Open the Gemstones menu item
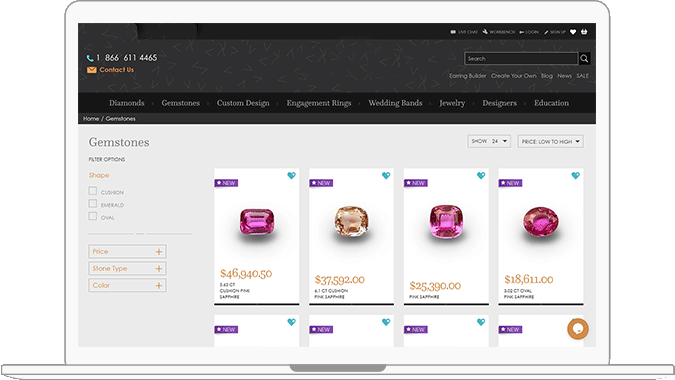Image resolution: width=675 pixels, height=380 pixels. (x=180, y=103)
